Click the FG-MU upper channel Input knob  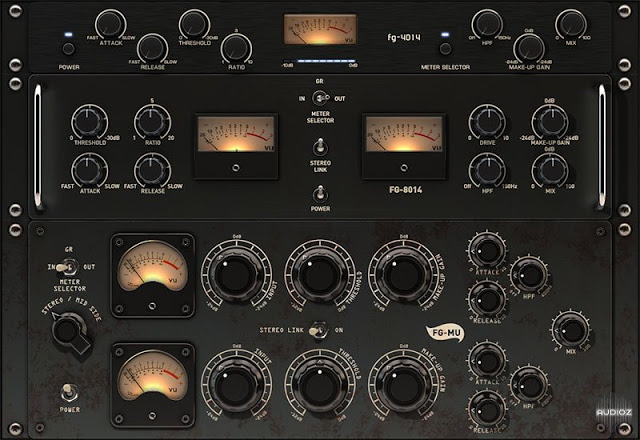coord(236,275)
